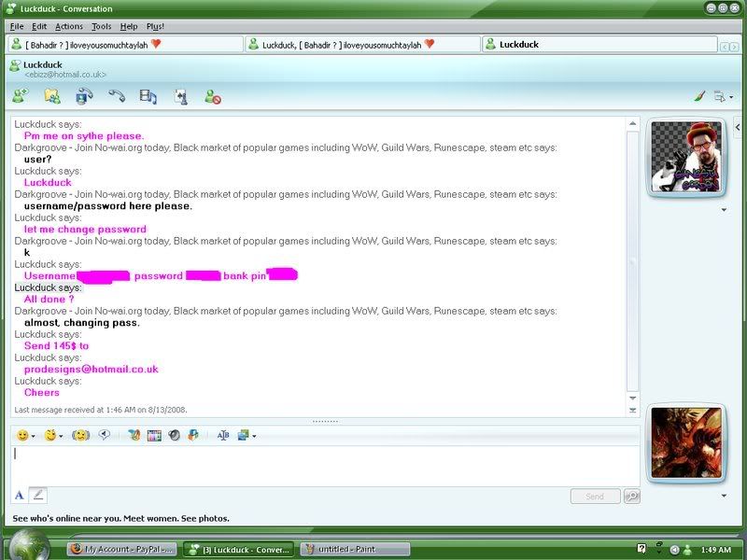Open the activities film and music icon
The width and height of the screenshot is (747, 560).
click(148, 97)
